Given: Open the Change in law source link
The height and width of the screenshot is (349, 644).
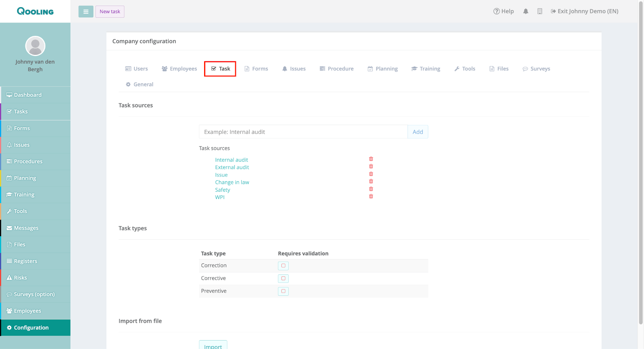Looking at the screenshot, I should pos(232,182).
